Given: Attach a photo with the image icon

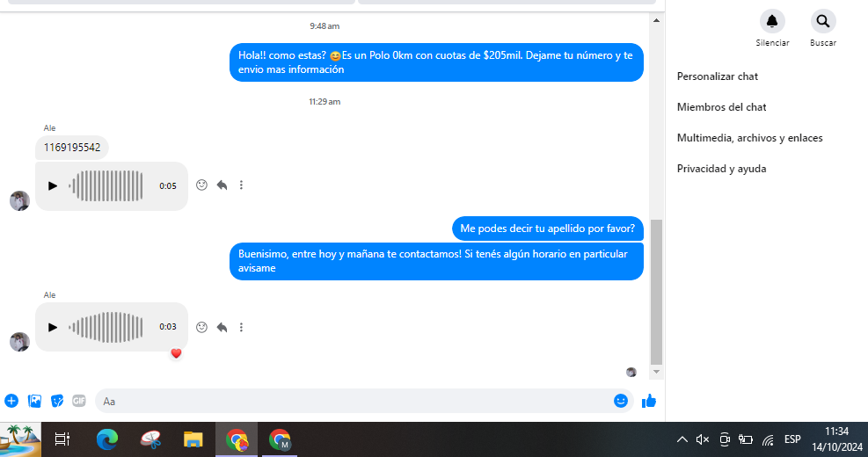Looking at the screenshot, I should (x=34, y=401).
